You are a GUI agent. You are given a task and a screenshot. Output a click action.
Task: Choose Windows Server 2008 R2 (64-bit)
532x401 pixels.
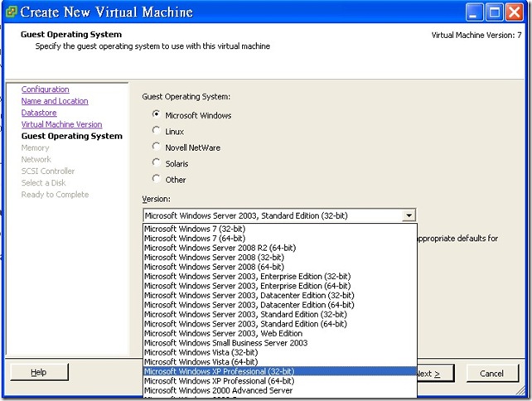[280, 248]
